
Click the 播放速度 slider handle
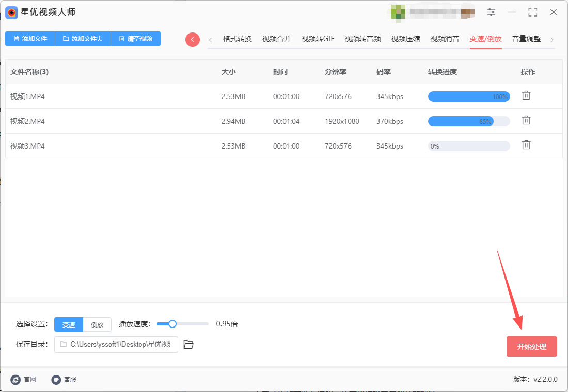pos(172,324)
